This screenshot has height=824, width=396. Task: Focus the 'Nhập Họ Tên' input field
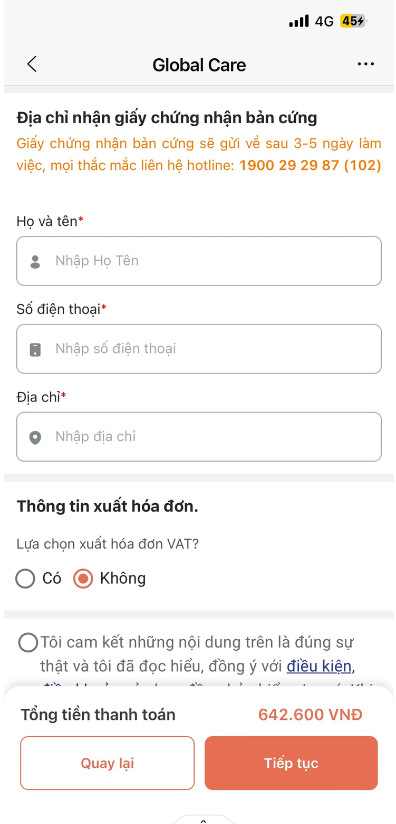tap(199, 261)
